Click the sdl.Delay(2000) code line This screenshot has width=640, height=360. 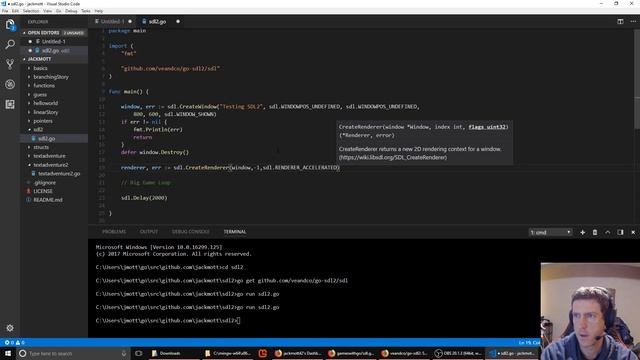[x=144, y=198]
